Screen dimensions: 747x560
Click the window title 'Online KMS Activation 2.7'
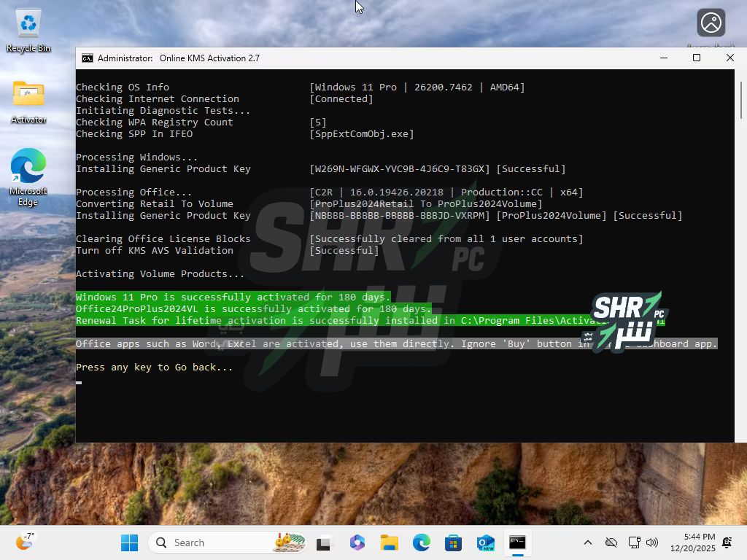(209, 58)
